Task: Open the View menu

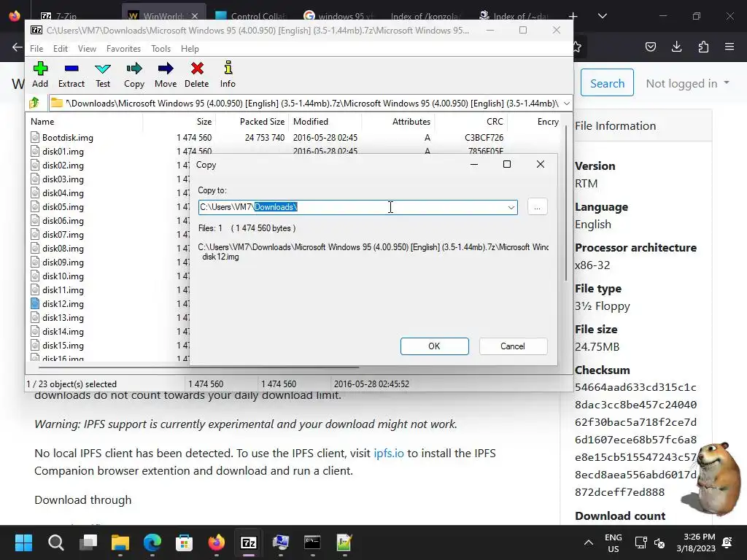Action: point(87,49)
